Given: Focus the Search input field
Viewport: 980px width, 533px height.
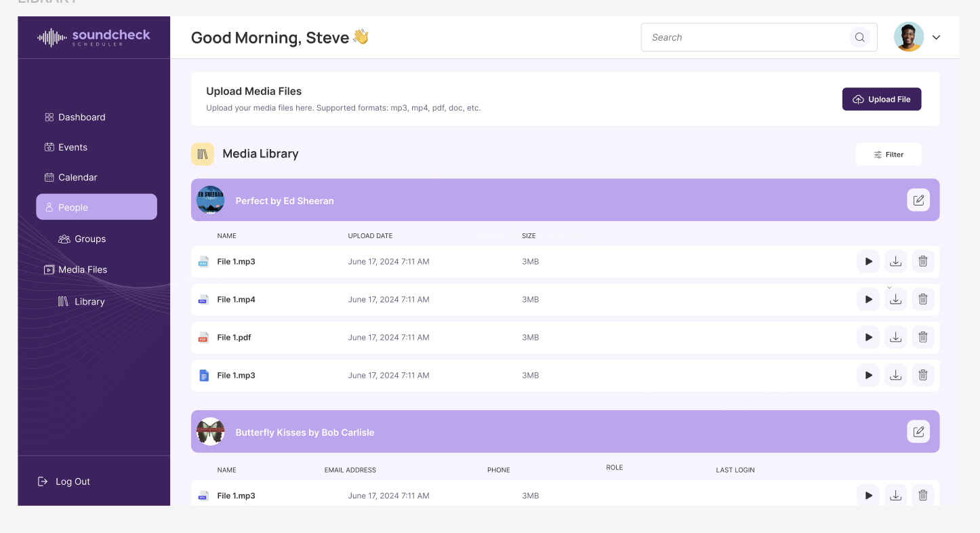Looking at the screenshot, I should click(759, 37).
